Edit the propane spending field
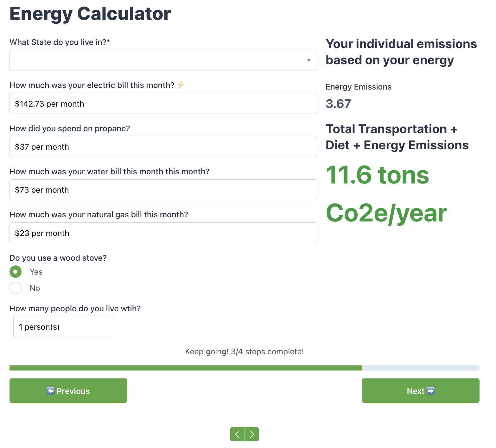This screenshot has width=496, height=448. pyautogui.click(x=163, y=147)
